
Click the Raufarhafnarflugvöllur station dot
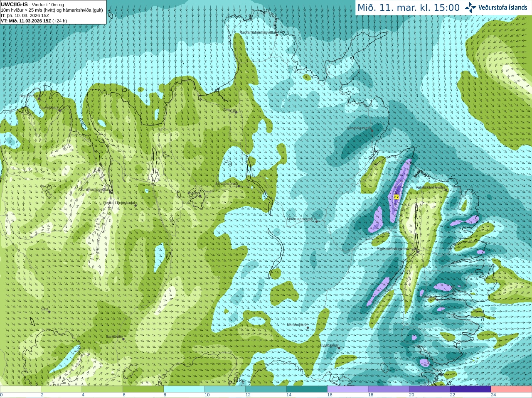[x=277, y=34]
